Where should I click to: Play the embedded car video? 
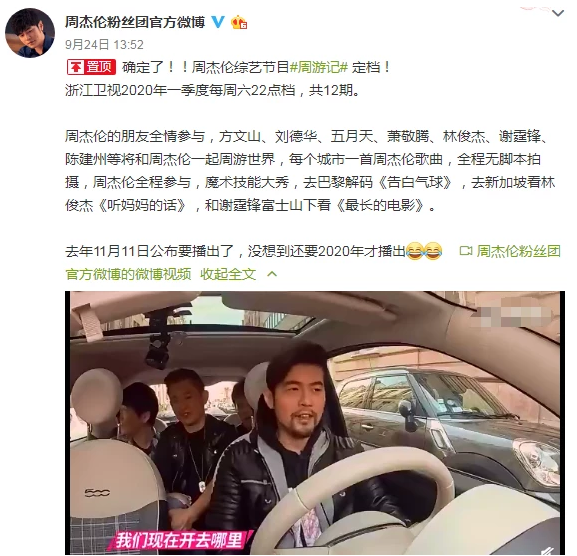point(315,422)
